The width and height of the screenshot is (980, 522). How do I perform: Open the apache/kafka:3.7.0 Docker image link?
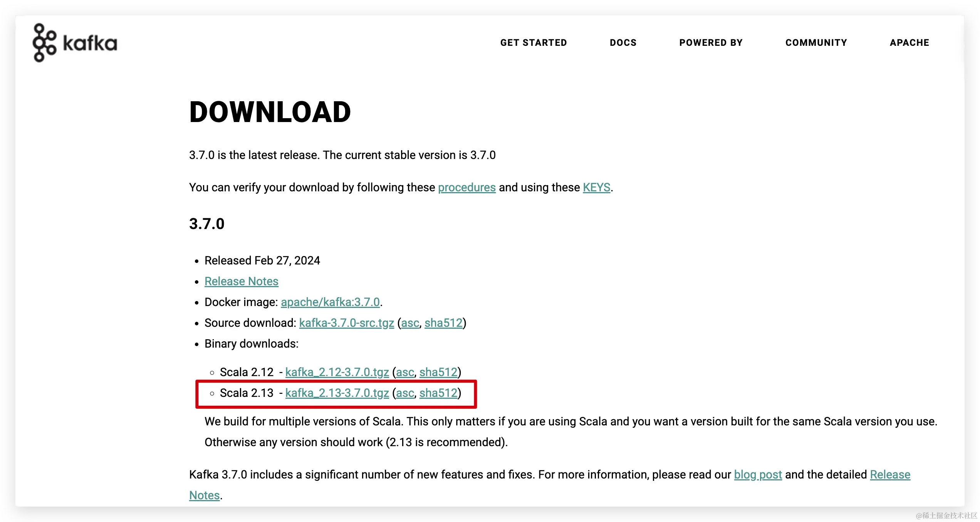(x=330, y=302)
